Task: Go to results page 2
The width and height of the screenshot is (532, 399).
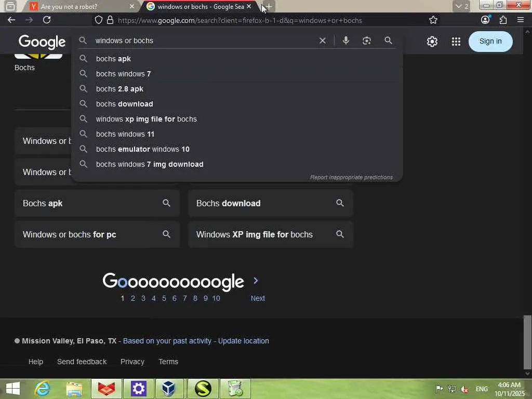Action: (132, 298)
